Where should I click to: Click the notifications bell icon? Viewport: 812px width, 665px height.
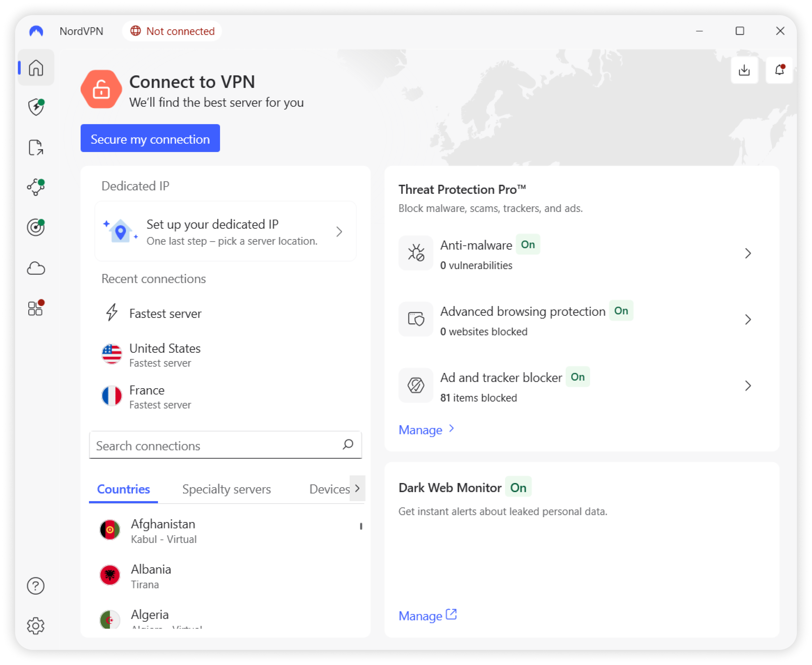(x=779, y=70)
